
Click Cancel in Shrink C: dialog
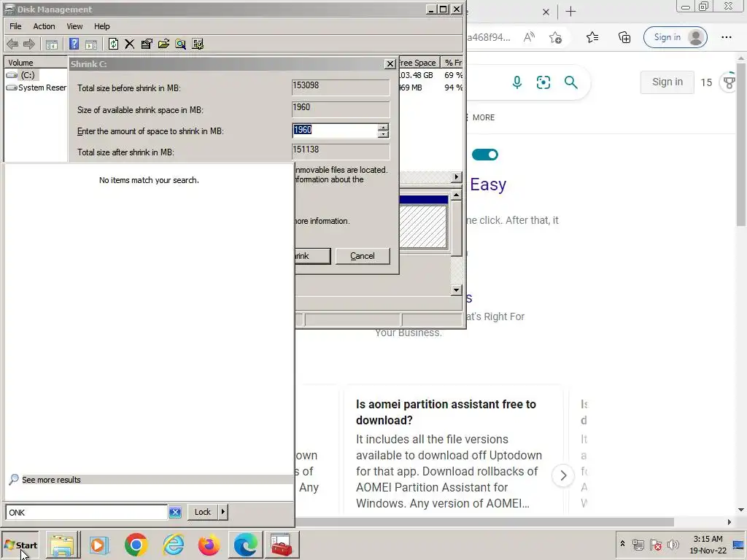tap(363, 256)
